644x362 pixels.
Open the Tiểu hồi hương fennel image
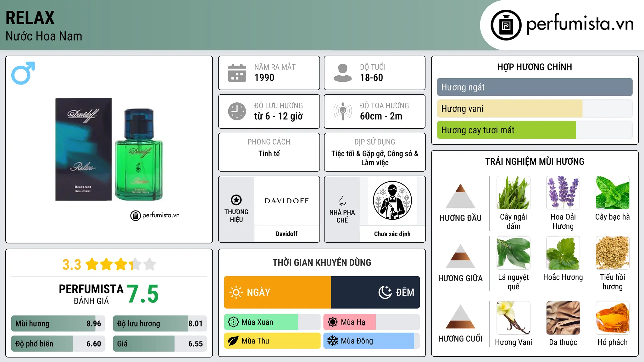pyautogui.click(x=613, y=253)
